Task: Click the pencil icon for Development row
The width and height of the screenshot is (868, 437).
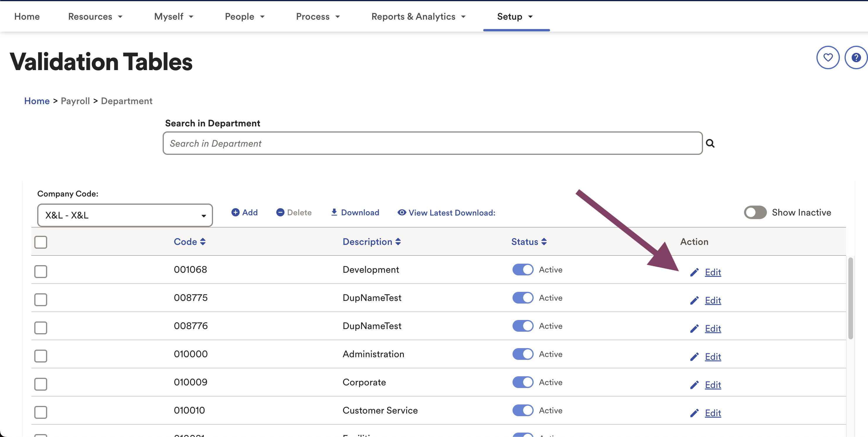Action: pos(694,272)
